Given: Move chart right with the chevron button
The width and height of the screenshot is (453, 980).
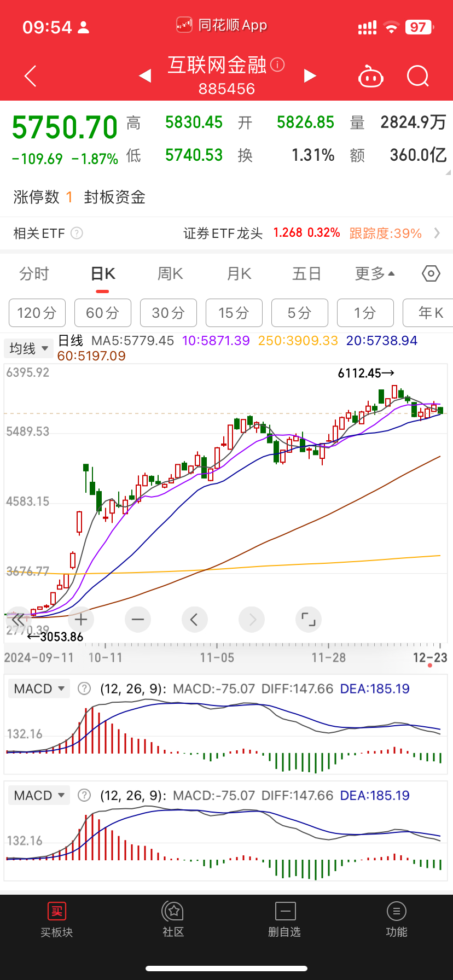Looking at the screenshot, I should point(252,620).
